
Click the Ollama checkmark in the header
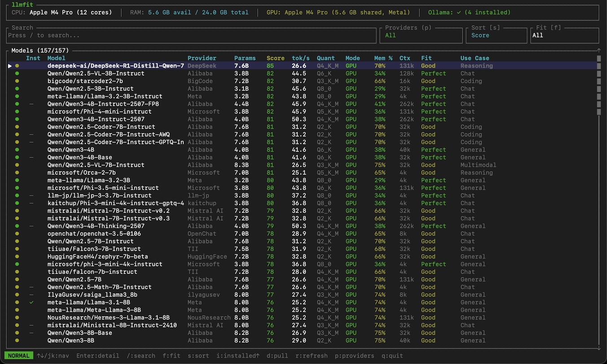coord(459,13)
